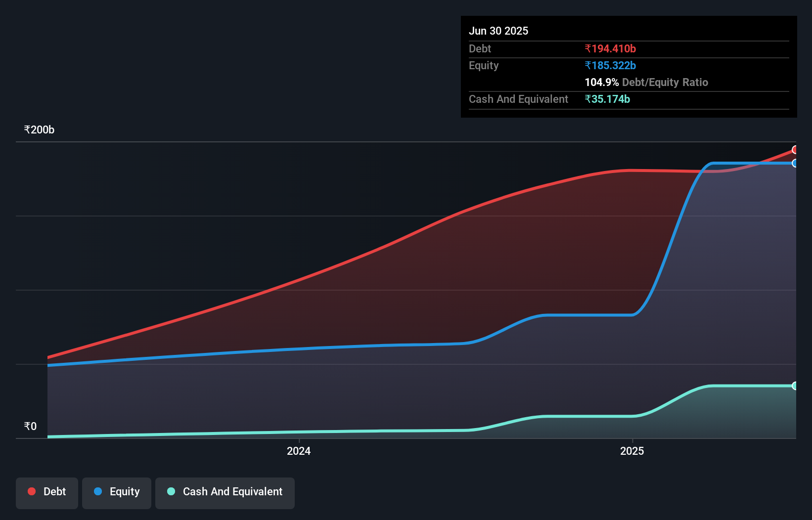Click the rupee symbol beside the Debt value
Image resolution: width=812 pixels, height=520 pixels.
pos(587,48)
